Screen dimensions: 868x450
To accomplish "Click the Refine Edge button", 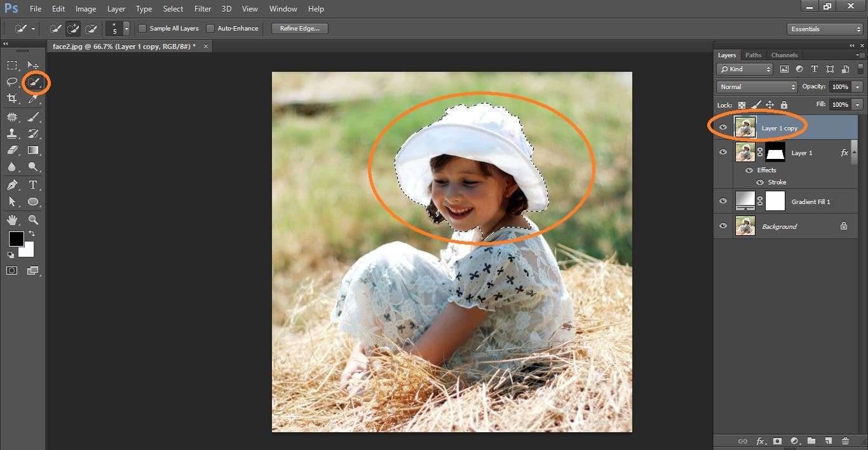I will pos(299,29).
